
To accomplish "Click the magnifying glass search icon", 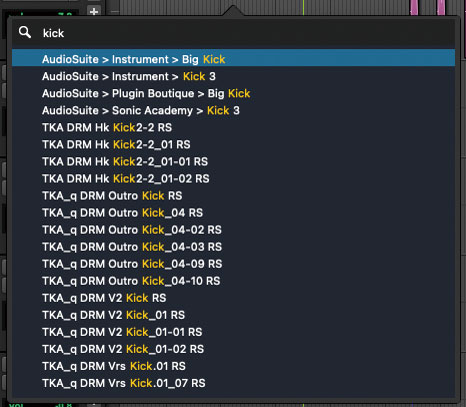I will tap(25, 33).
